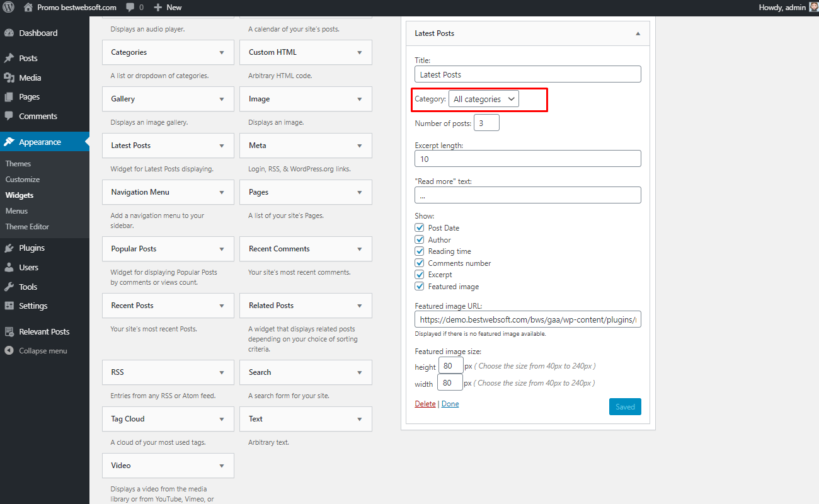This screenshot has width=819, height=504.
Task: Click the home icon beside Promo bestwebsoft.com
Action: point(28,8)
